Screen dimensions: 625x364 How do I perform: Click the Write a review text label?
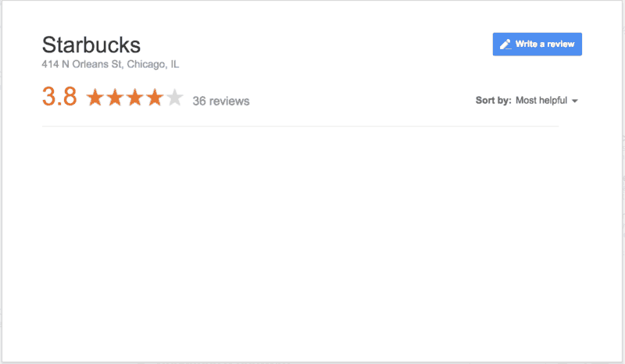(x=545, y=45)
